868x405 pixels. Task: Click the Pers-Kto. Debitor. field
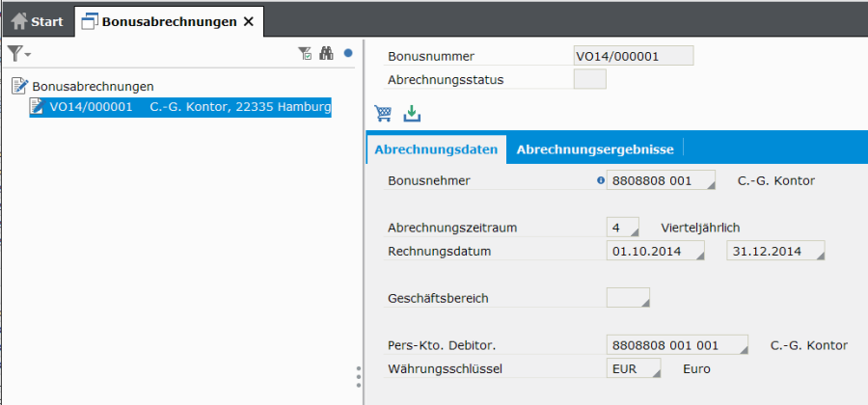coord(677,345)
